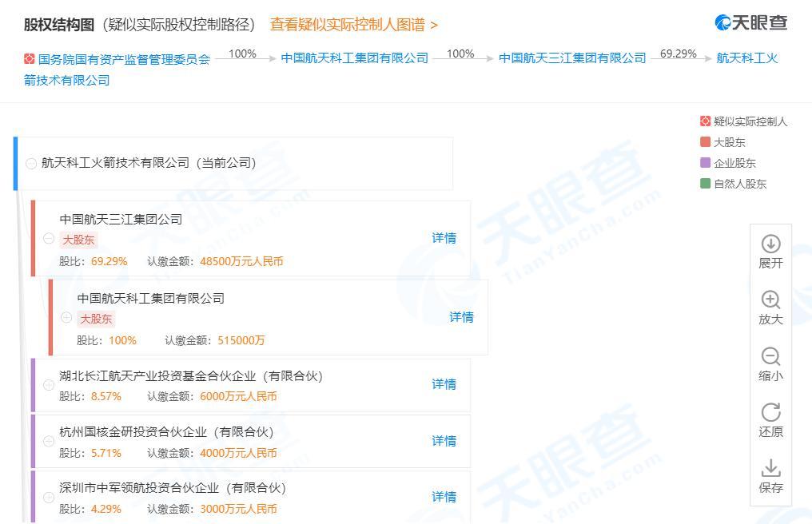Click the 天眼查 logo
Image resolution: width=812 pixels, height=524 pixels.
pyautogui.click(x=751, y=22)
